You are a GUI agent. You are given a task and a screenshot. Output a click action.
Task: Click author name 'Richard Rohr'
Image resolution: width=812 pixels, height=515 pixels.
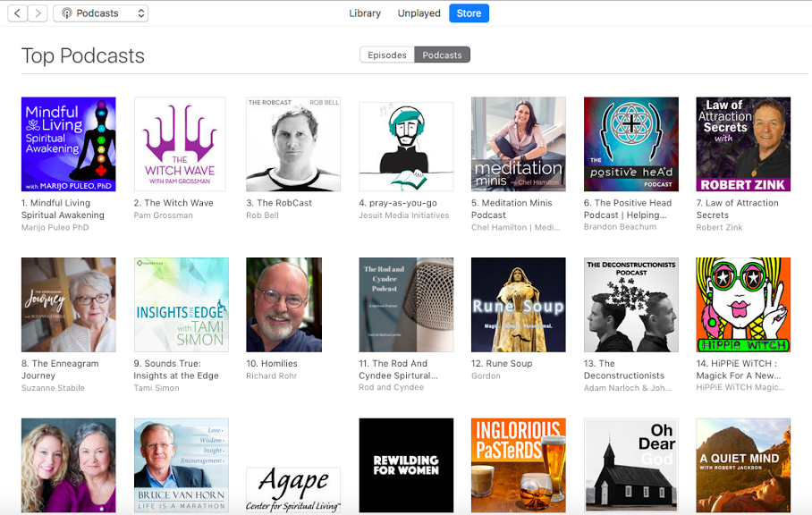tap(272, 376)
